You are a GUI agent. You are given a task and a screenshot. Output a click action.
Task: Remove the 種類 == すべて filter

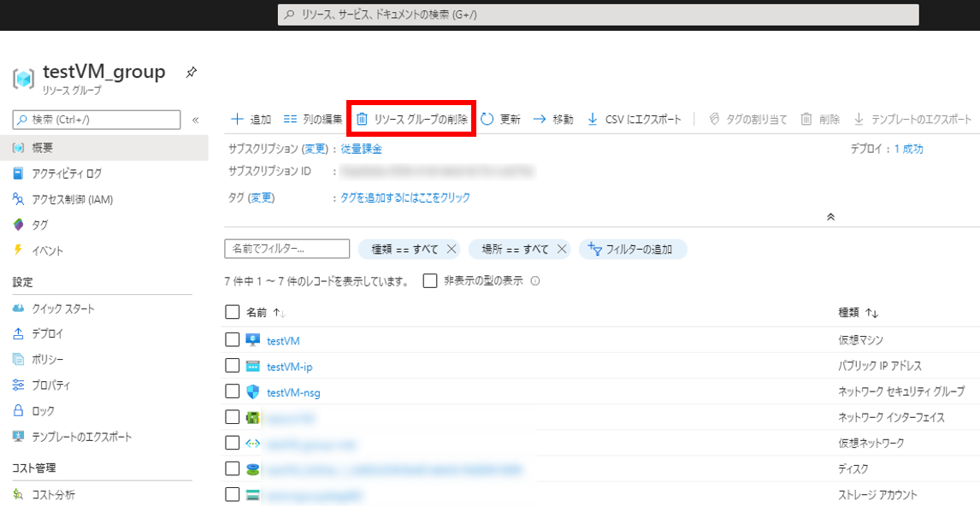(452, 249)
